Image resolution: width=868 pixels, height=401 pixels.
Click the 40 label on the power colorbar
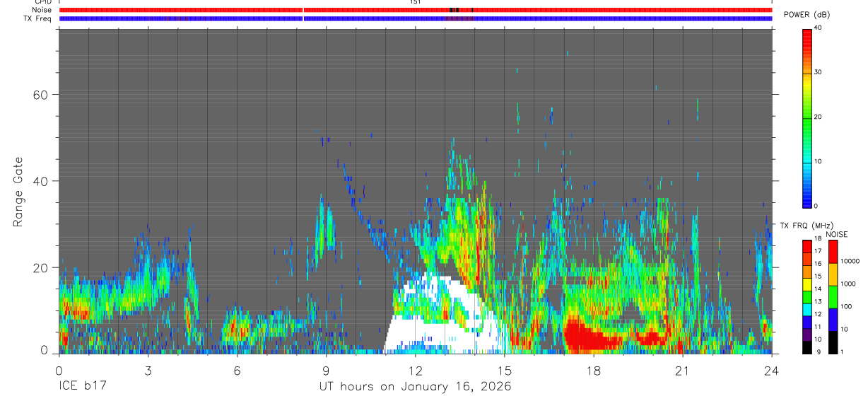tap(818, 28)
